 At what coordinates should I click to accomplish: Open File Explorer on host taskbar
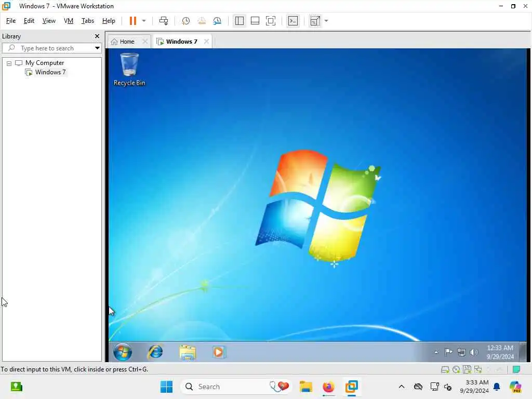(305, 387)
